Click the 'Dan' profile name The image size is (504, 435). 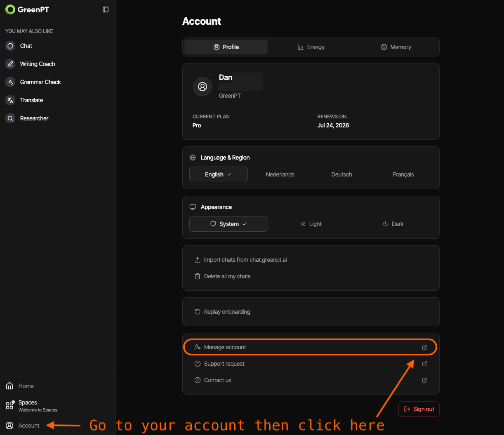click(226, 78)
